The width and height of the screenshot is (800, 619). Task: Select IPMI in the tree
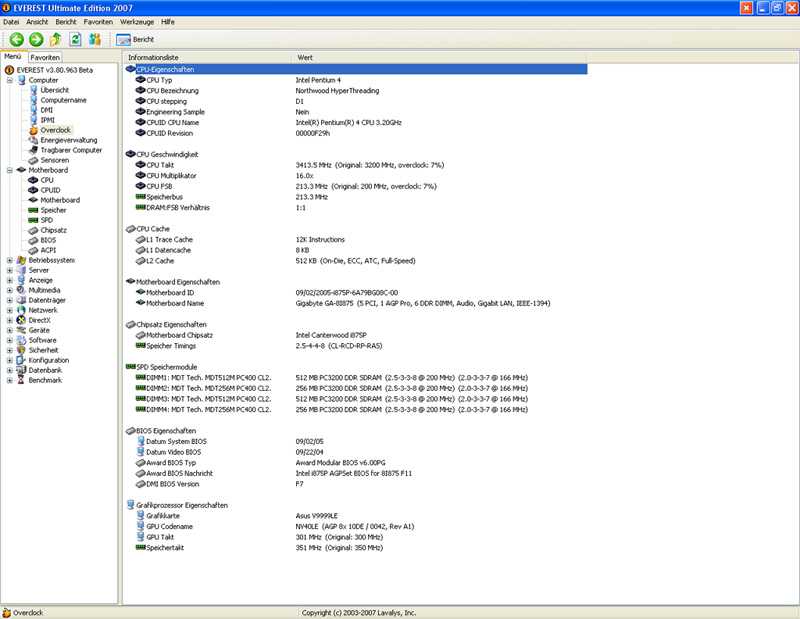47,120
